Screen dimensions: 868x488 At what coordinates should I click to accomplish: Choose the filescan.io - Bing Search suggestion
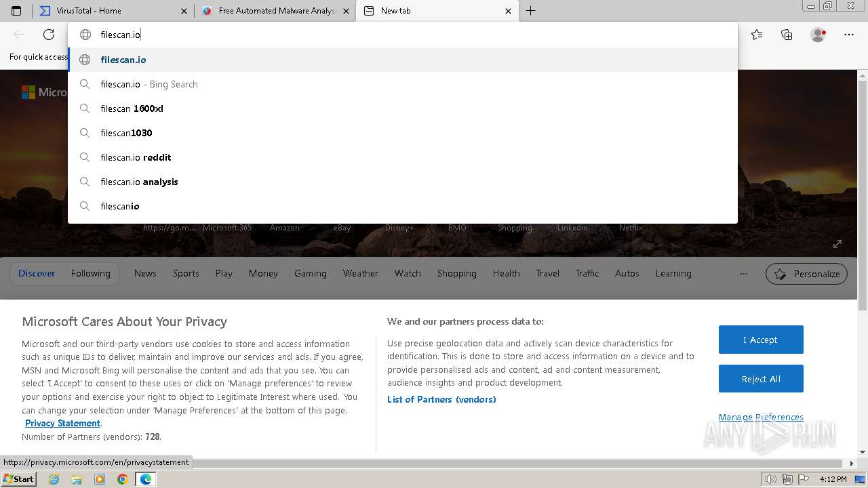tap(403, 84)
